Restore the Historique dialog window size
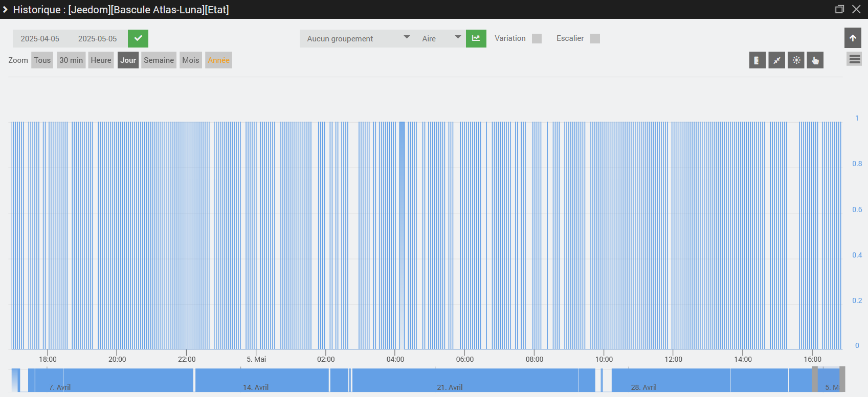Screen dimensions: 868x397 [839, 9]
